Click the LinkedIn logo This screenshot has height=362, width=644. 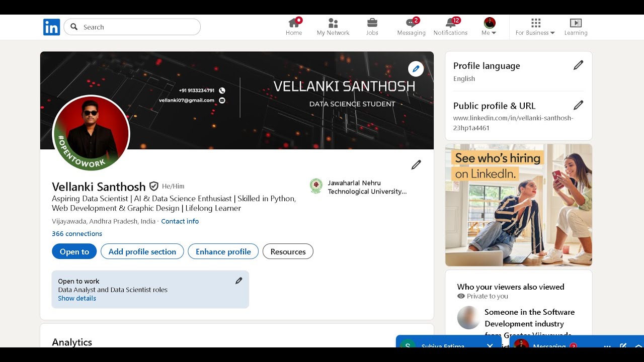tap(51, 27)
